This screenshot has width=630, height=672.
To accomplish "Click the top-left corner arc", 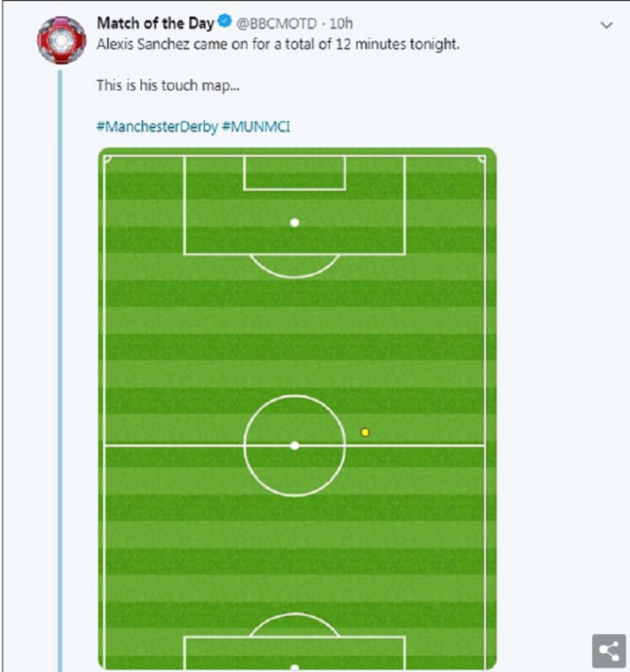I will (x=108, y=159).
